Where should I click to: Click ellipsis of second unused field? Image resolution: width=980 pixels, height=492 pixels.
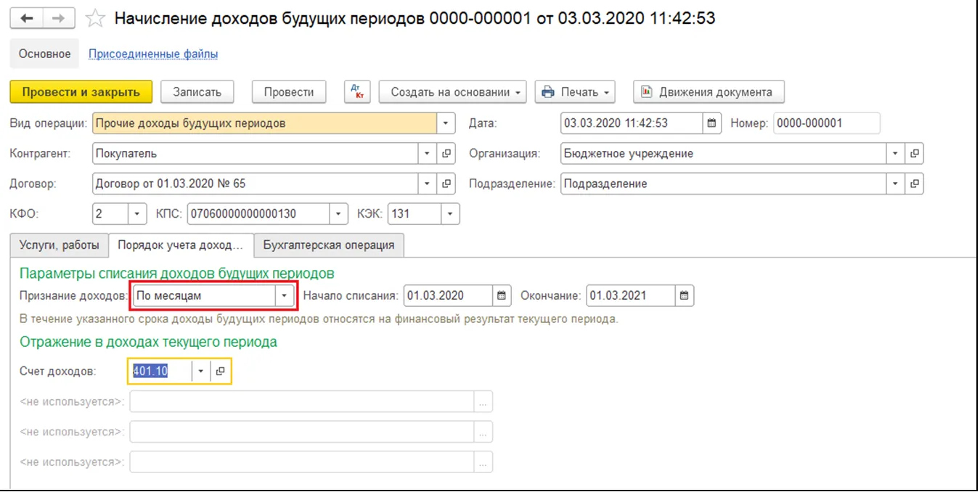click(483, 432)
